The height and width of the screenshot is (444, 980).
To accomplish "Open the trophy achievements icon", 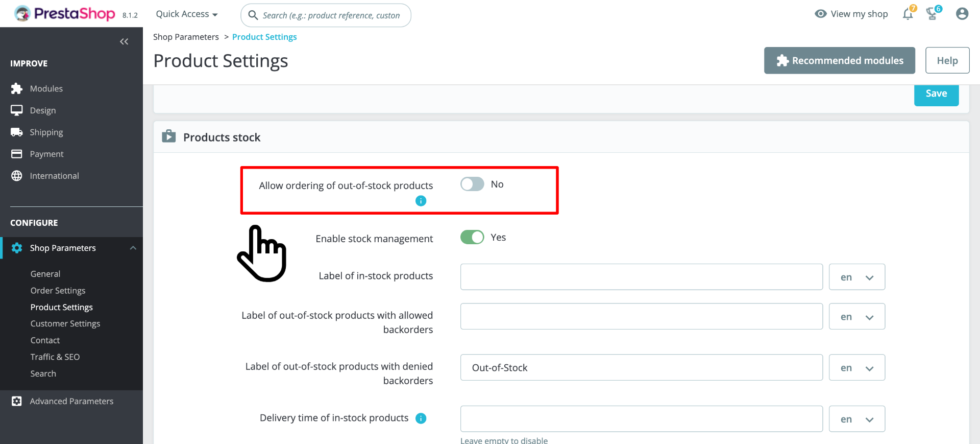I will [x=933, y=14].
